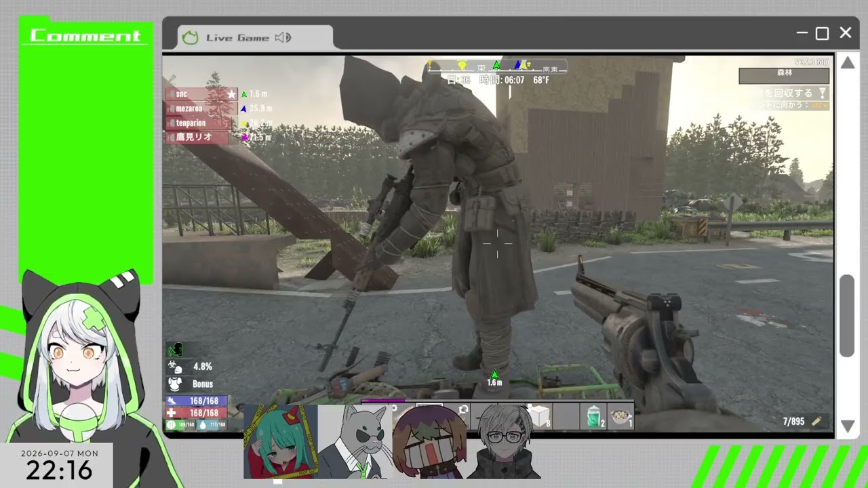The width and height of the screenshot is (868, 488).
Task: Click the quest exclamation icon beside を回収する
Action: click(x=823, y=94)
